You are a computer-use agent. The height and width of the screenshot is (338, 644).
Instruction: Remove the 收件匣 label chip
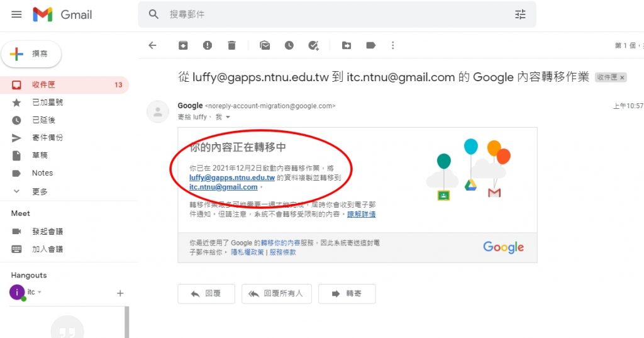coord(622,77)
